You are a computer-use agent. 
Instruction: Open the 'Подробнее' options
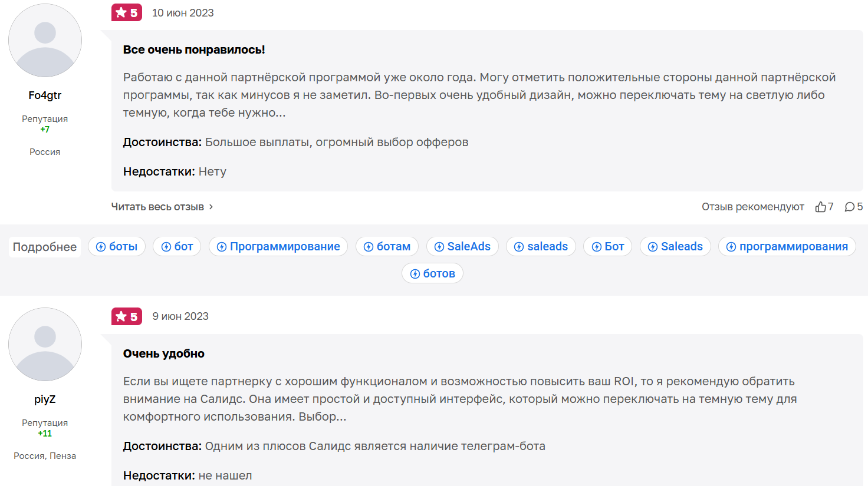click(x=44, y=247)
